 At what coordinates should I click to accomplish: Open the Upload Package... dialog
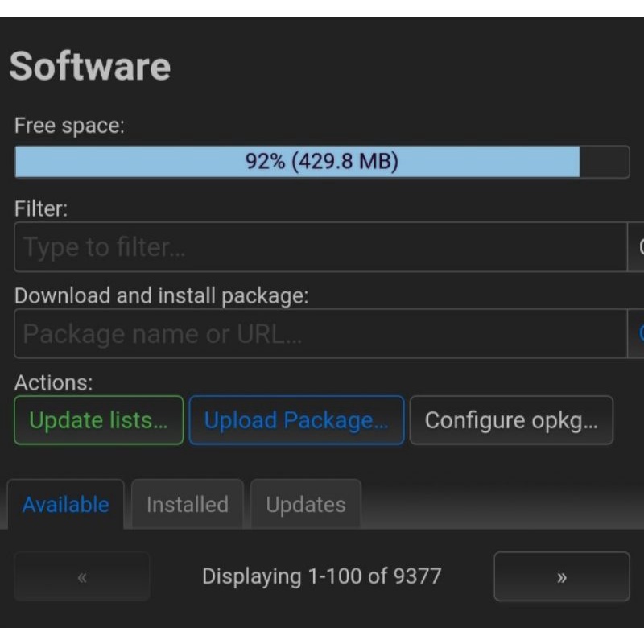pyautogui.click(x=296, y=420)
